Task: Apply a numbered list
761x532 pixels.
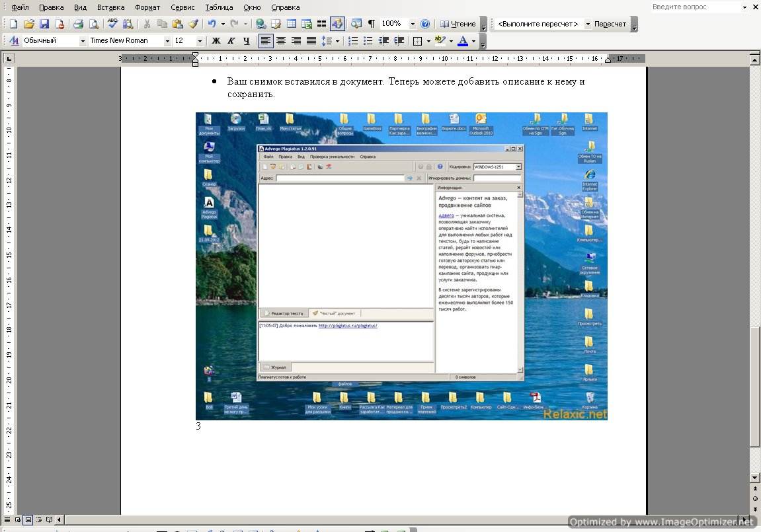Action: pos(353,41)
